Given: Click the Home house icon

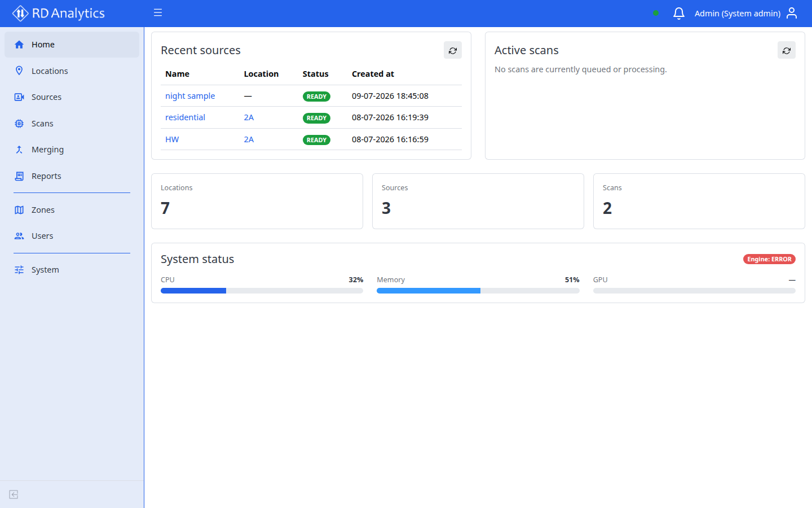Looking at the screenshot, I should [19, 45].
